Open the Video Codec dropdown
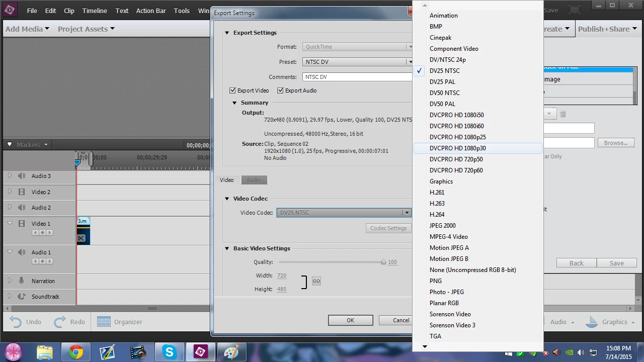 click(x=344, y=213)
